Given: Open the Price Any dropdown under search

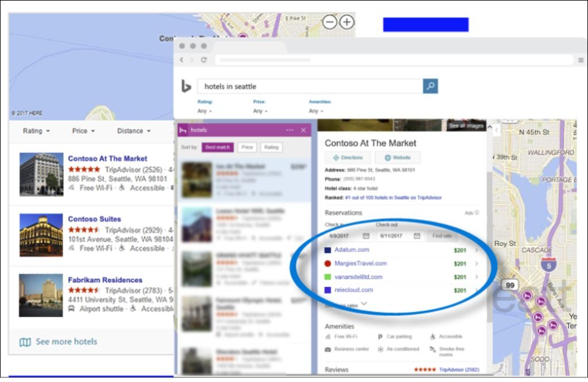Looking at the screenshot, I should click(260, 111).
